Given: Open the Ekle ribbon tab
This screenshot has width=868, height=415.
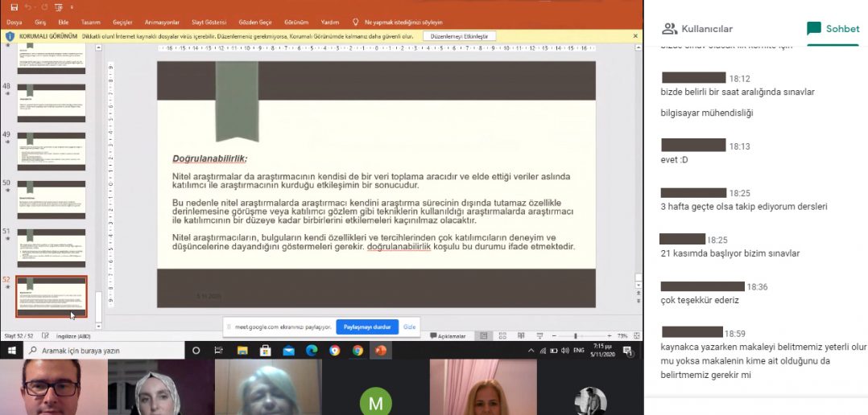Looking at the screenshot, I should click(63, 23).
